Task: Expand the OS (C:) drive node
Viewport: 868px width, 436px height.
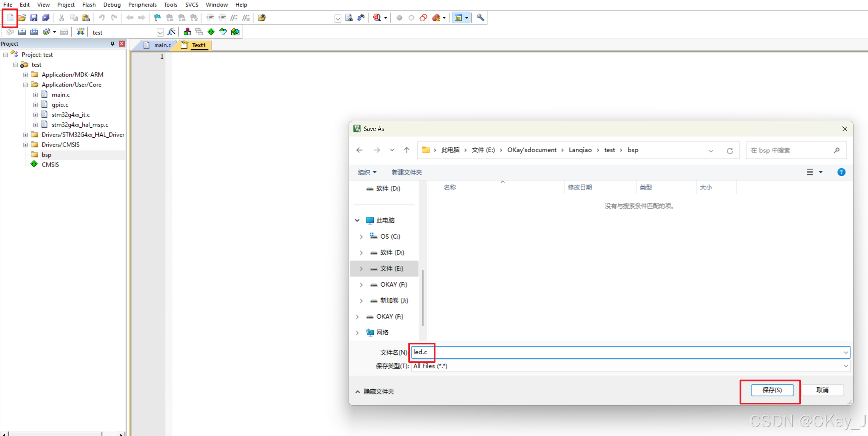Action: coord(361,237)
